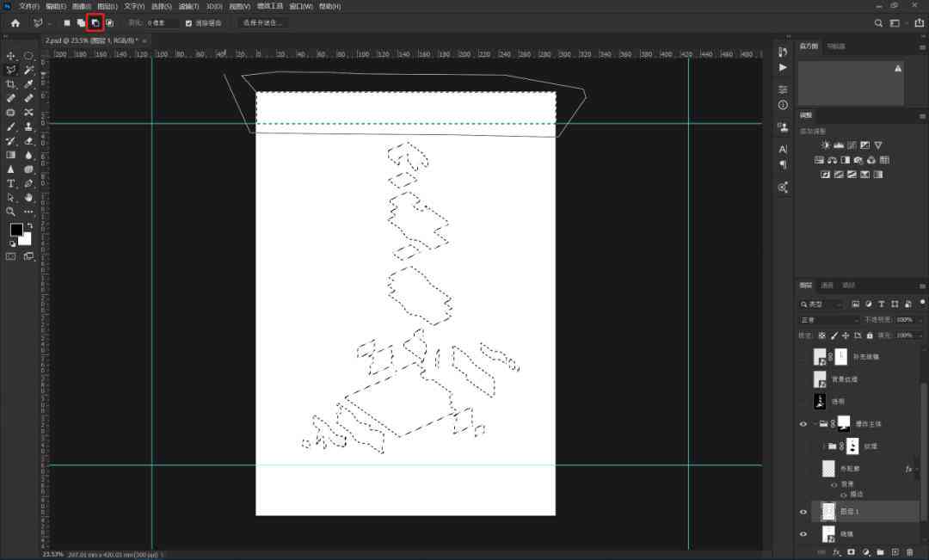The width and height of the screenshot is (929, 560).
Task: Open the 窗口(W) menu
Action: pyautogui.click(x=301, y=6)
